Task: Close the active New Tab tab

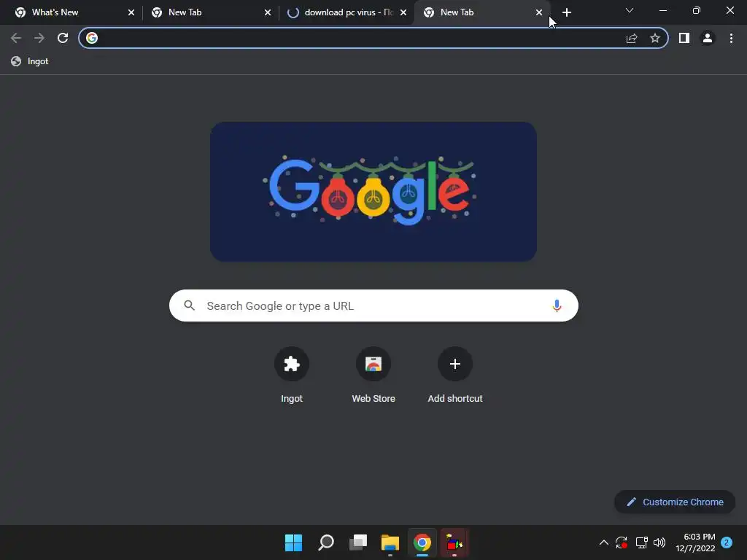Action: coord(539,12)
